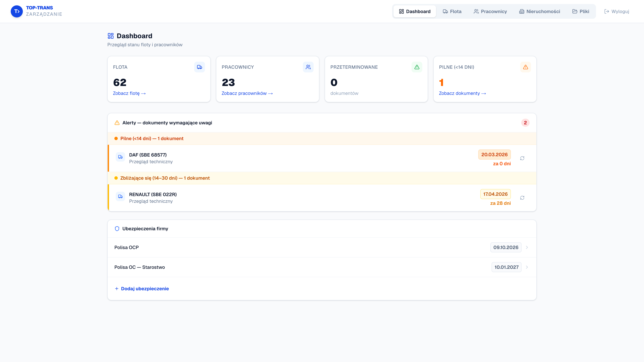Click the truck icon on RENAULT row
The image size is (644, 362).
[x=120, y=196]
